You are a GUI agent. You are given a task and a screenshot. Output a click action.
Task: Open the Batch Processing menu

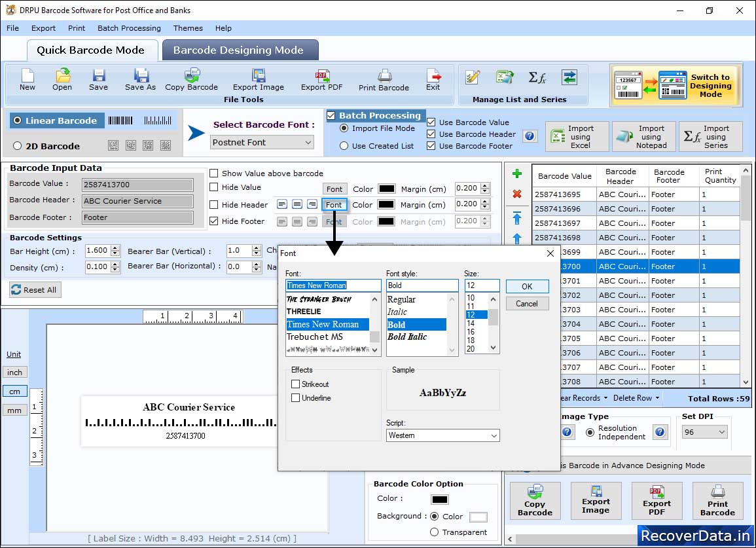coord(129,28)
